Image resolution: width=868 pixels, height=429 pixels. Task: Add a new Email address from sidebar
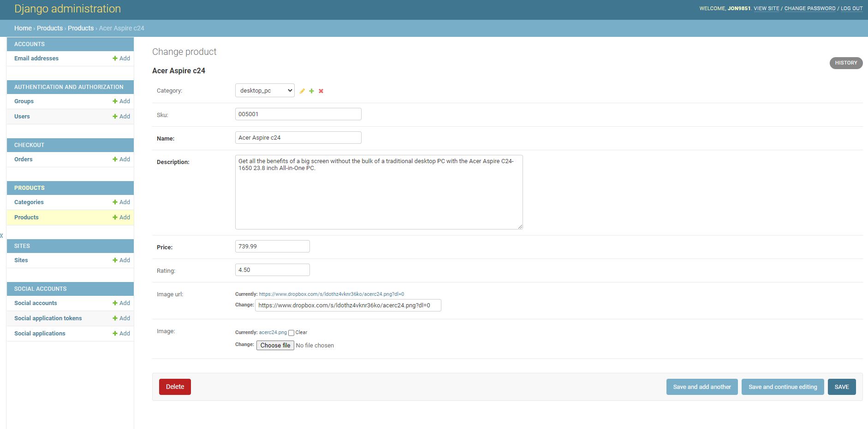(121, 59)
